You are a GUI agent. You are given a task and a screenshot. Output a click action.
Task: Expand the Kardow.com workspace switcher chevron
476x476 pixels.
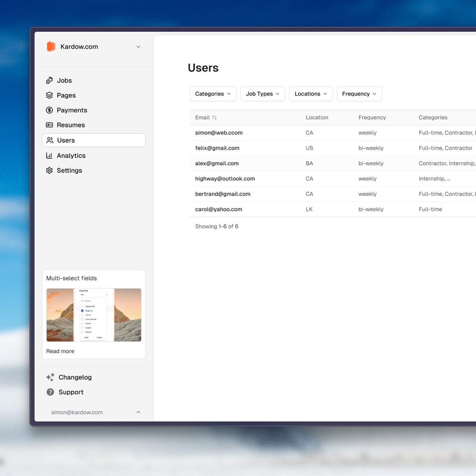(x=138, y=47)
